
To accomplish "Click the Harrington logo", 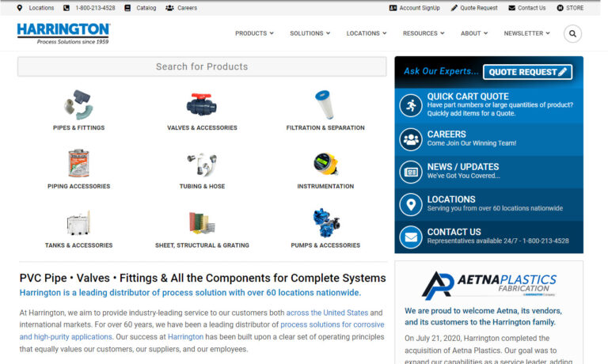I will click(63, 34).
